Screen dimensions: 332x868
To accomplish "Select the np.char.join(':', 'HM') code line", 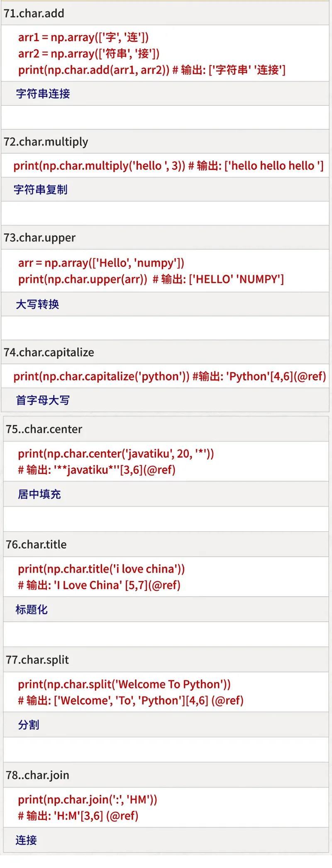I will pos(88,800).
